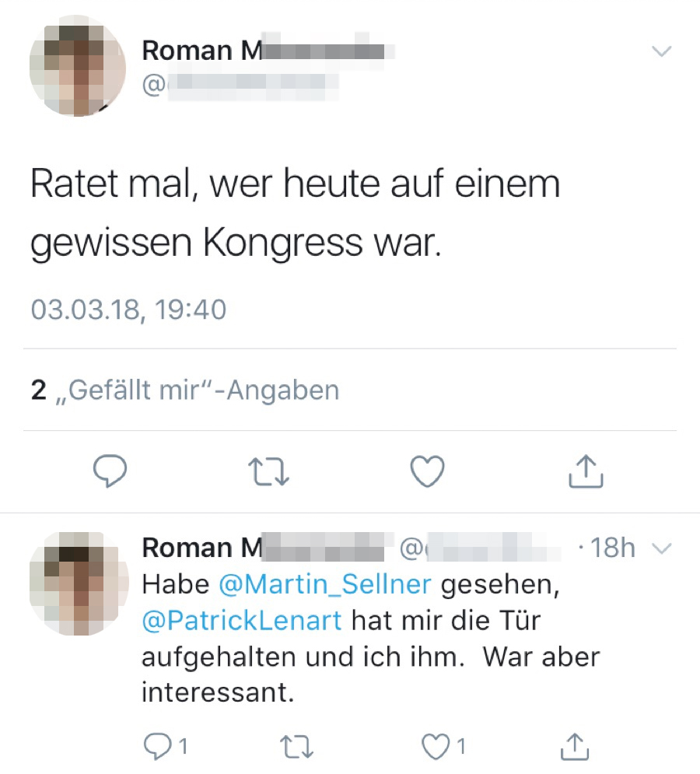Image resolution: width=700 pixels, height=774 pixels.
Task: View the 2 „Gefällt mir“-Angaben list
Action: pyautogui.click(x=185, y=390)
